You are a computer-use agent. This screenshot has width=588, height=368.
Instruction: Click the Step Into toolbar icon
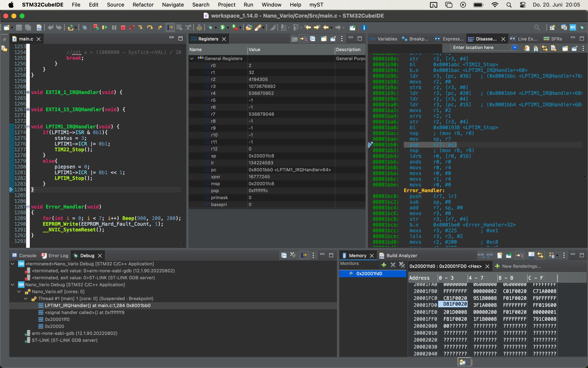point(140,28)
